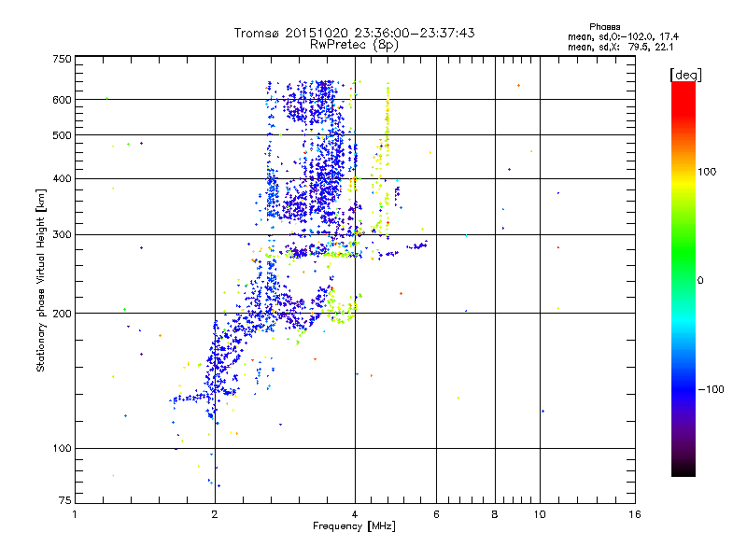The width and height of the screenshot is (747, 560).
Task: Click the x-axis tick label "10"
Action: pyautogui.click(x=540, y=514)
